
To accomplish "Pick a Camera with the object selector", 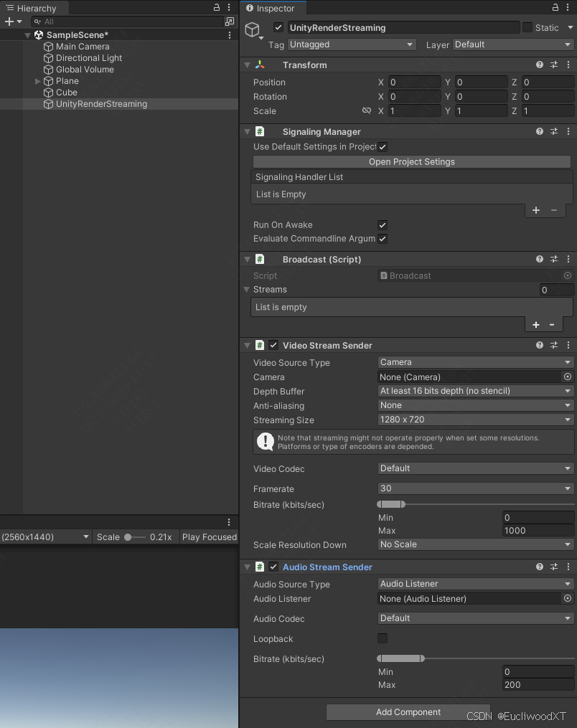I will [x=567, y=377].
